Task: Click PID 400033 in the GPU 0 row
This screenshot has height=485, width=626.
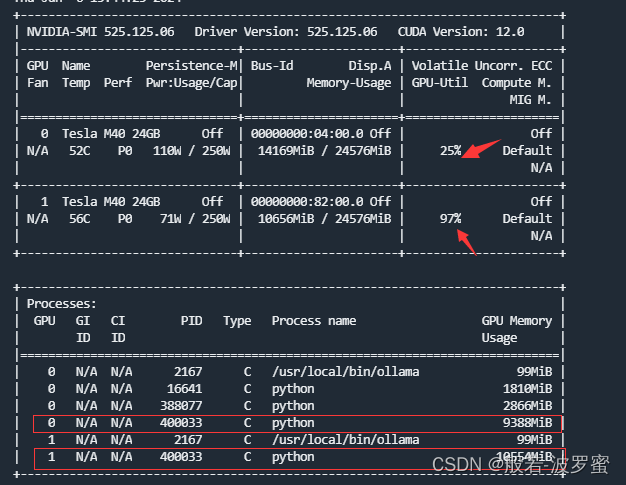Action: click(x=181, y=423)
